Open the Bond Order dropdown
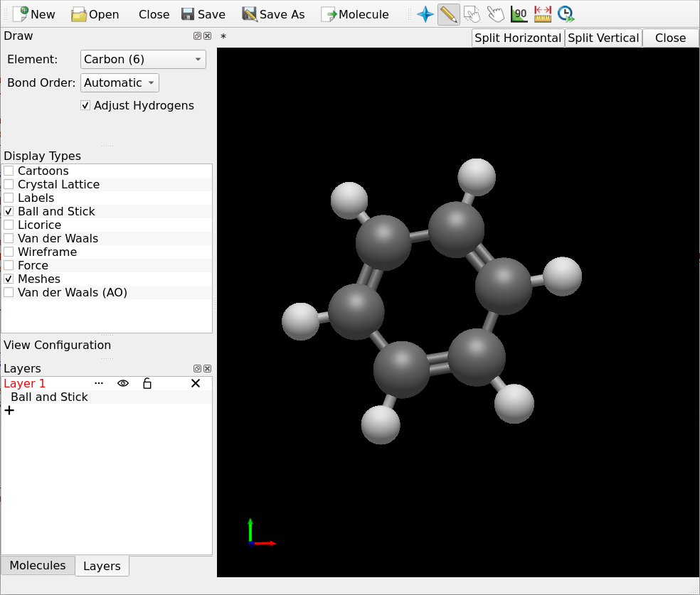The height and width of the screenshot is (595, 700). click(119, 82)
